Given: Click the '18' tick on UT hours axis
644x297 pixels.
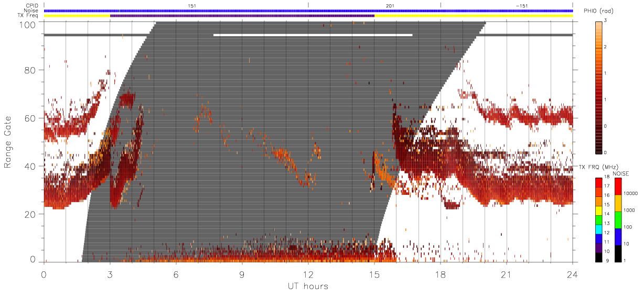Looking at the screenshot, I should click(x=441, y=274).
